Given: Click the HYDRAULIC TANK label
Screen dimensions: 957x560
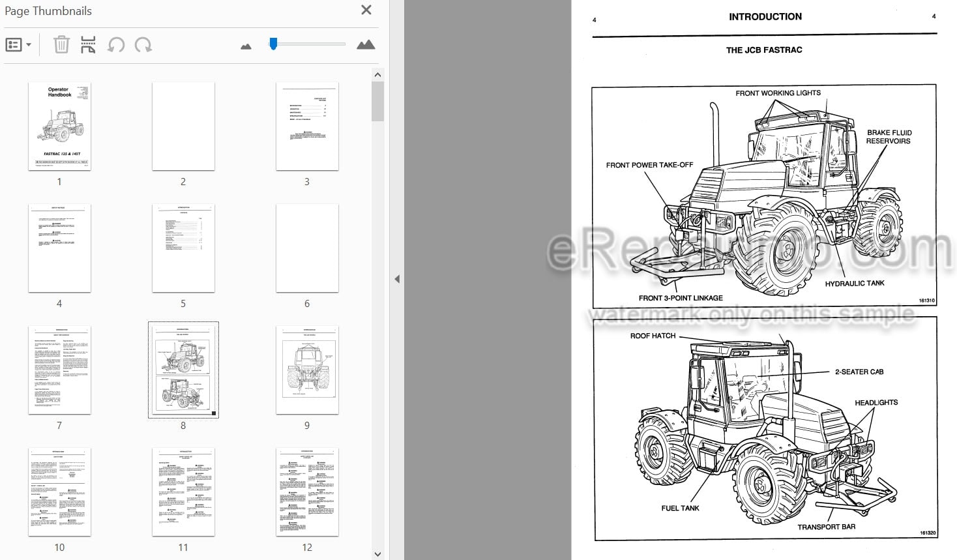Looking at the screenshot, I should pos(855,284).
